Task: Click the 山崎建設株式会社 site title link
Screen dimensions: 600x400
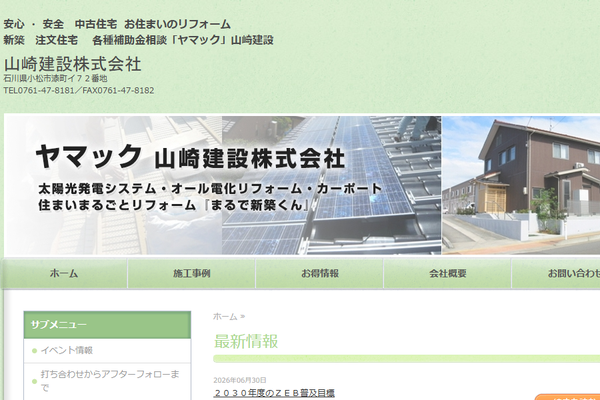Action: [x=72, y=64]
